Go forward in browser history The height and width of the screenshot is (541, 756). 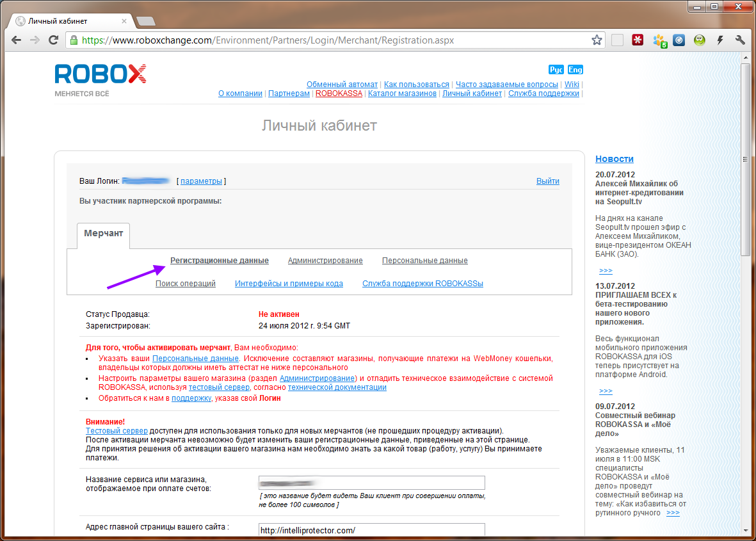[35, 40]
